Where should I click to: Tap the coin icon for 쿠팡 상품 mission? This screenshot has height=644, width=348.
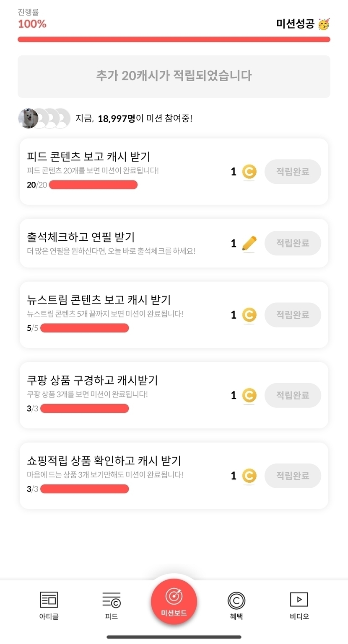pyautogui.click(x=249, y=395)
